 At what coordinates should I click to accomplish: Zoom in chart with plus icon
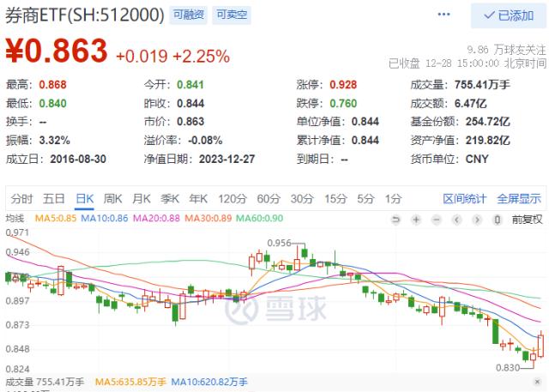point(416,220)
